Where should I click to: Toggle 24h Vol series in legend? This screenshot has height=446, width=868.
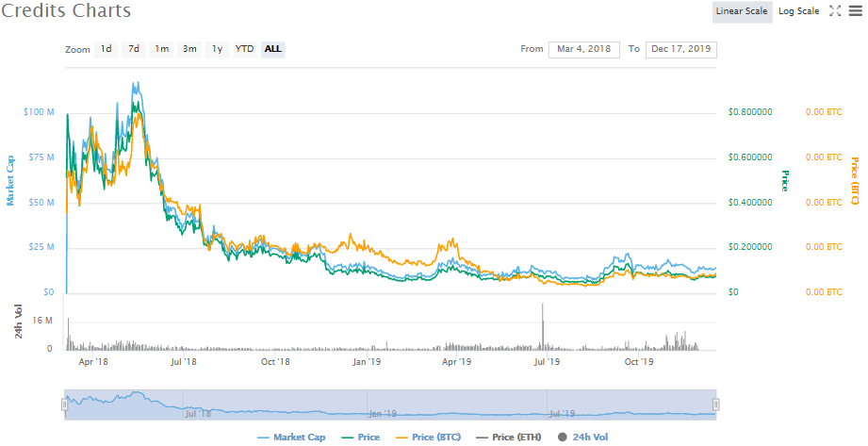(x=583, y=438)
